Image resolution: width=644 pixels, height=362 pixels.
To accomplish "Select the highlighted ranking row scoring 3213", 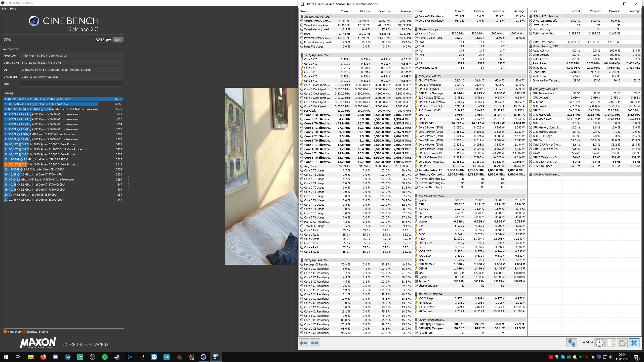I will pos(63,164).
